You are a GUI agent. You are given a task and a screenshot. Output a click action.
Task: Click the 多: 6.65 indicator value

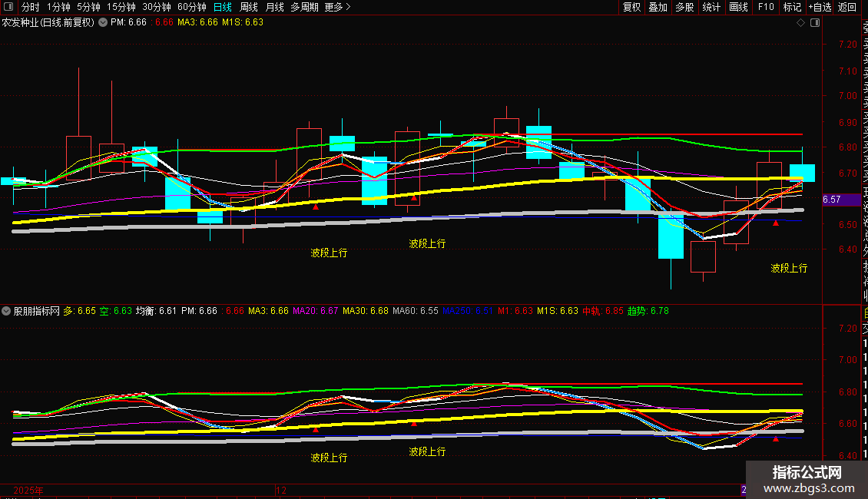(x=80, y=311)
